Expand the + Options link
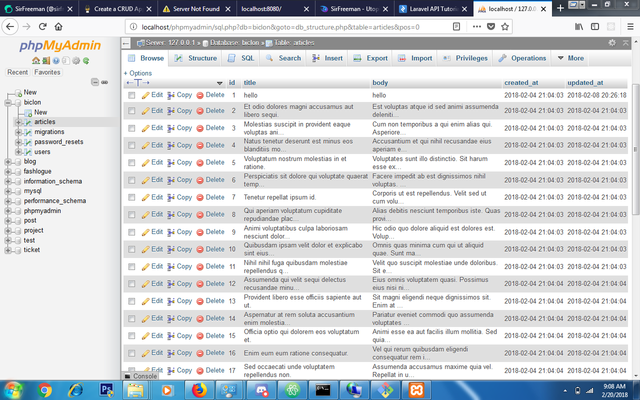Image resolution: width=640 pixels, height=400 pixels. [138, 73]
